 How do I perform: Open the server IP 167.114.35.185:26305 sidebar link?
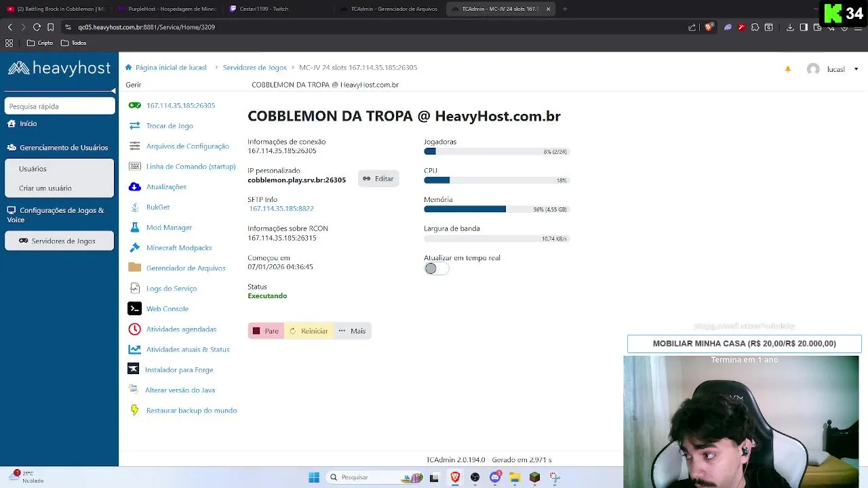(x=180, y=105)
